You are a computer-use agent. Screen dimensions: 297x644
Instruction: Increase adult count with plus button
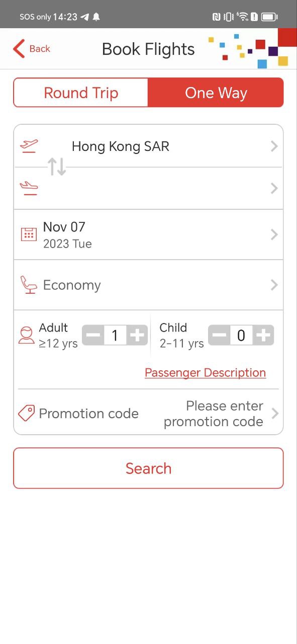[x=137, y=335]
